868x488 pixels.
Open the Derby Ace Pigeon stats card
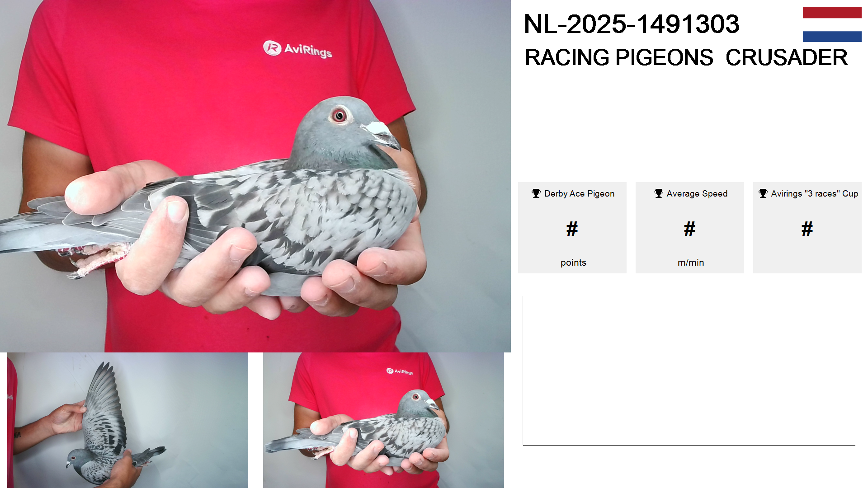coord(572,228)
